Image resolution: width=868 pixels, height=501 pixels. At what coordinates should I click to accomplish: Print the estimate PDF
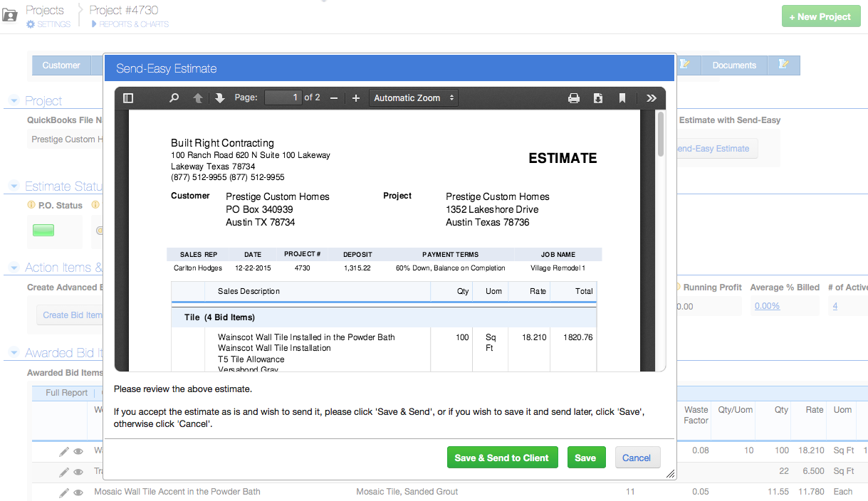pos(574,98)
